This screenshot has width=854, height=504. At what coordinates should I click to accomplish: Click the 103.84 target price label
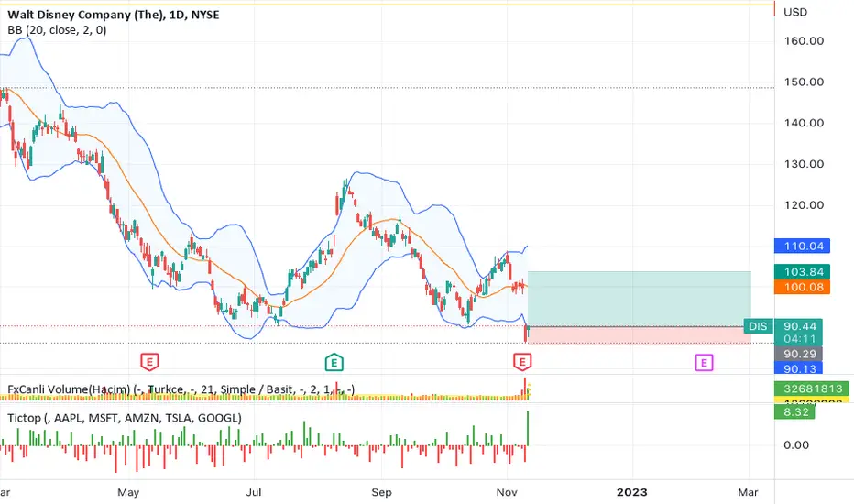point(803,272)
